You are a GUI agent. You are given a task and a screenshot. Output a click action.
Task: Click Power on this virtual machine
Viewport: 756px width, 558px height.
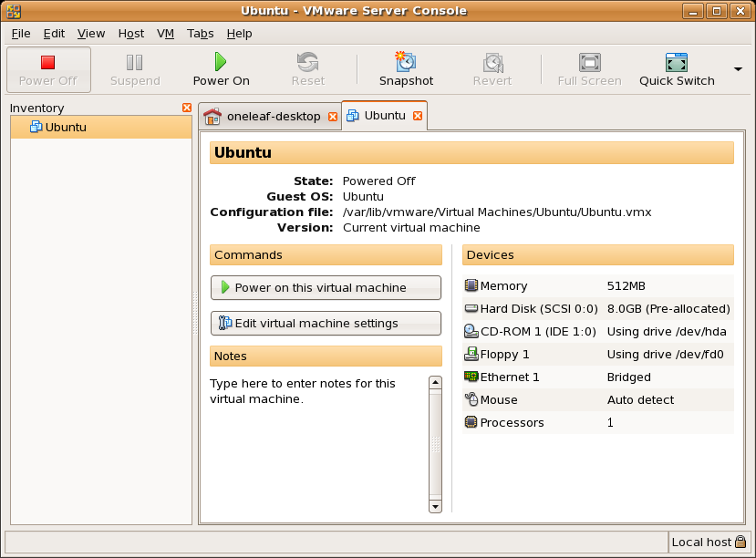point(326,288)
